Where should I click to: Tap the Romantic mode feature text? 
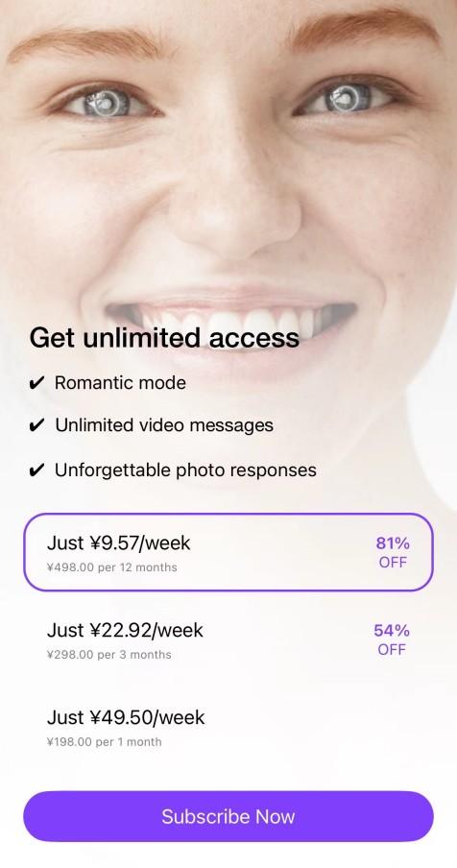click(x=120, y=382)
